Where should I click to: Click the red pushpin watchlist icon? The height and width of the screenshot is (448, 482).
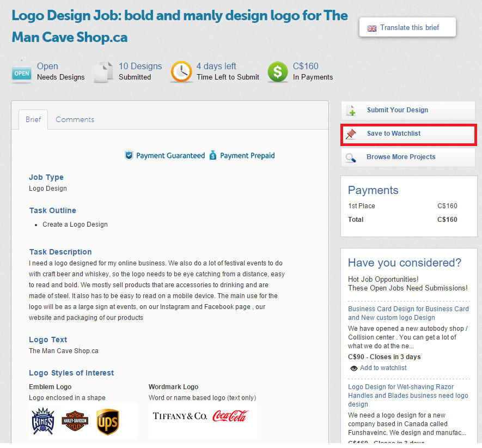click(351, 134)
